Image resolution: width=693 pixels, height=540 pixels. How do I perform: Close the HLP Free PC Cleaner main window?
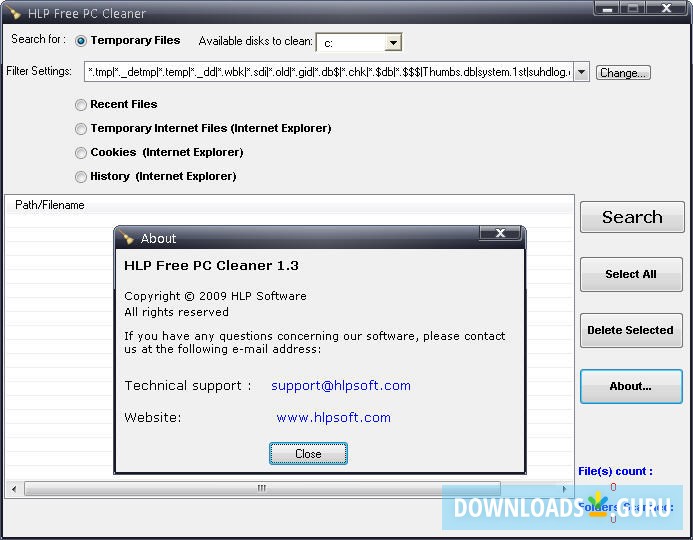(x=666, y=8)
